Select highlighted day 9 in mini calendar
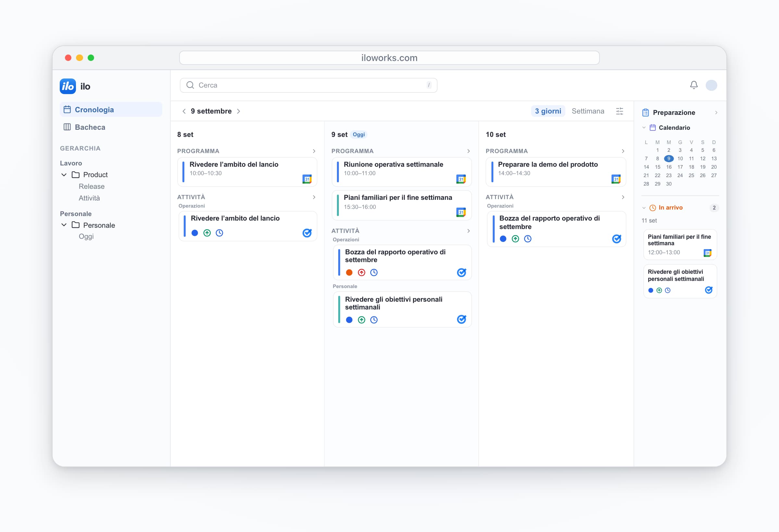Image resolution: width=779 pixels, height=532 pixels. (x=668, y=158)
